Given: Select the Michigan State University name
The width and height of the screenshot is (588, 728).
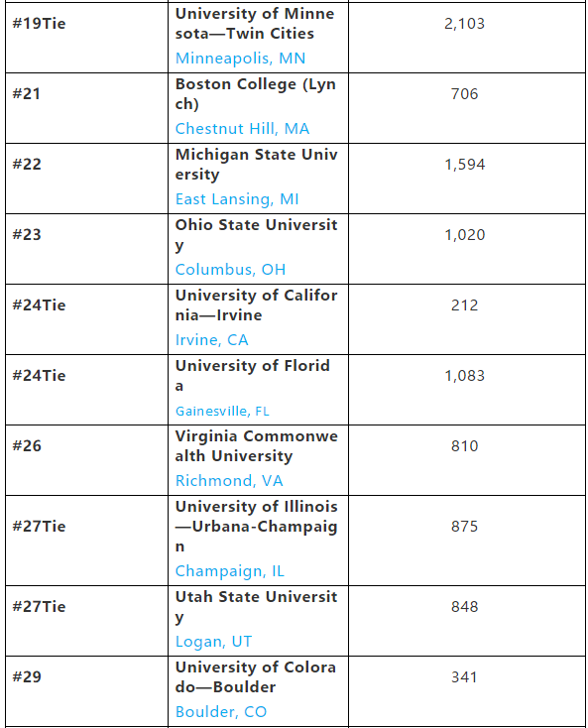Looking at the screenshot, I should [256, 165].
